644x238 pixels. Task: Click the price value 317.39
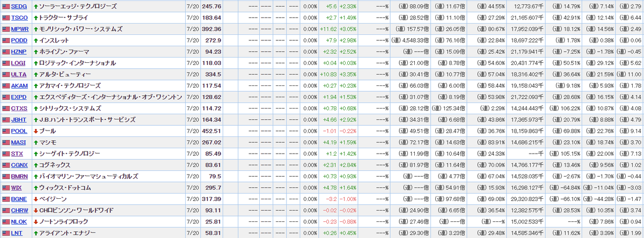[x=211, y=199]
